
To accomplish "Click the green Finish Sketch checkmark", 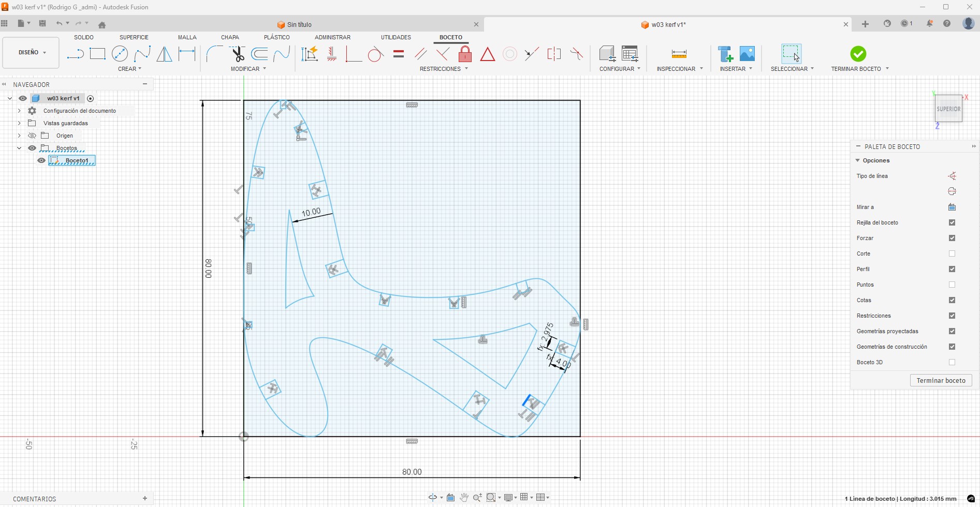I will 858,54.
